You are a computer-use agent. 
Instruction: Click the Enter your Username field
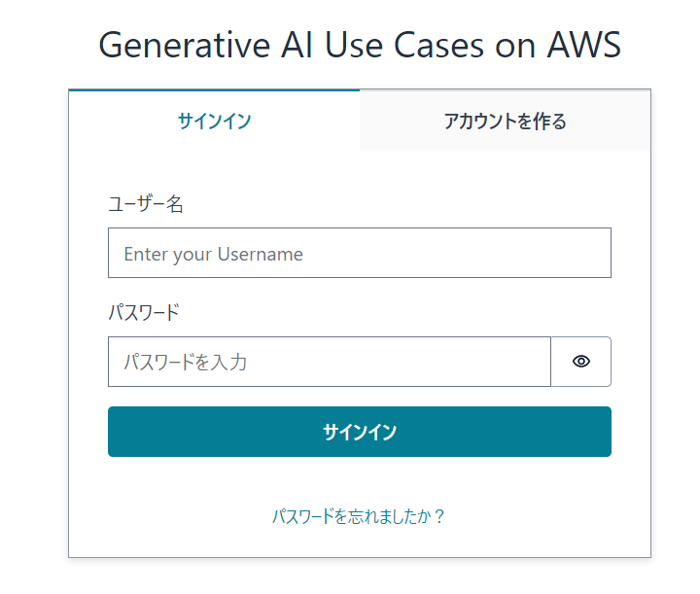360,253
